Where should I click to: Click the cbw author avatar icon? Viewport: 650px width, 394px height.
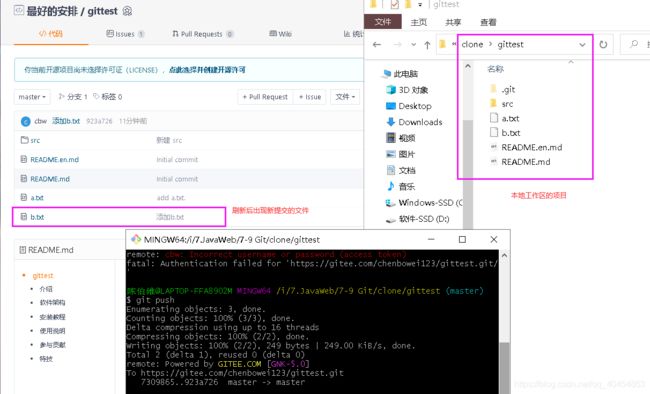click(25, 122)
